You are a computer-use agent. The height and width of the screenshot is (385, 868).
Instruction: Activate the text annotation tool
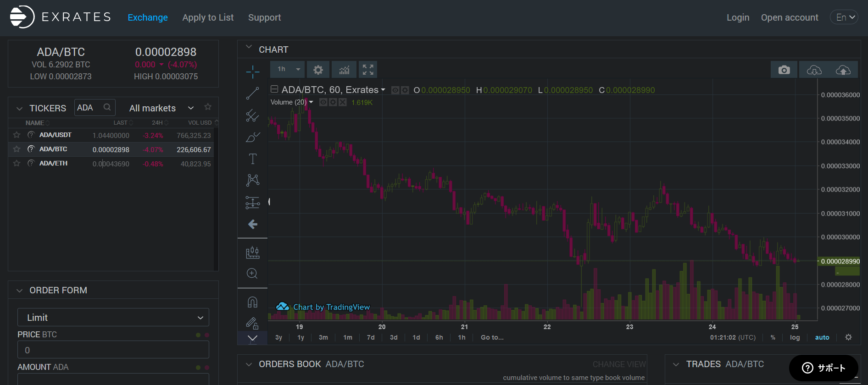point(252,159)
